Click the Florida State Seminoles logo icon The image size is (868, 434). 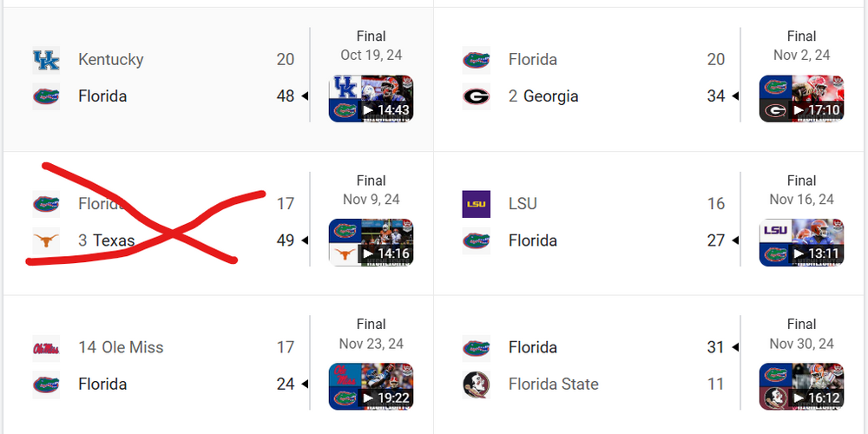point(476,385)
